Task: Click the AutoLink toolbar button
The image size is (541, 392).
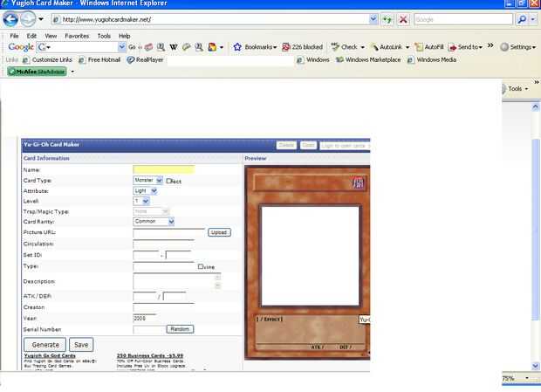Action: [390, 47]
